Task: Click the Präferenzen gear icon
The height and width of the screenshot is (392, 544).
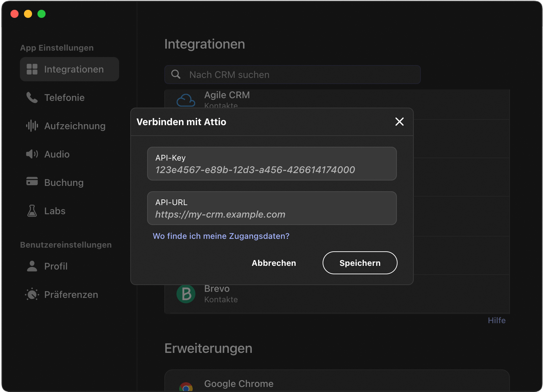Action: coord(32,295)
